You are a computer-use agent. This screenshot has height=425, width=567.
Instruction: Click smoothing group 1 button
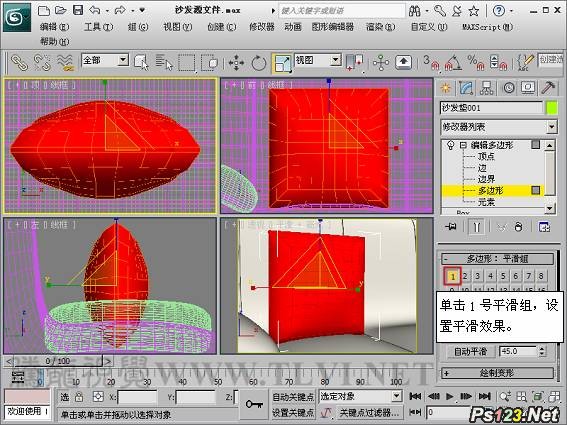[452, 277]
